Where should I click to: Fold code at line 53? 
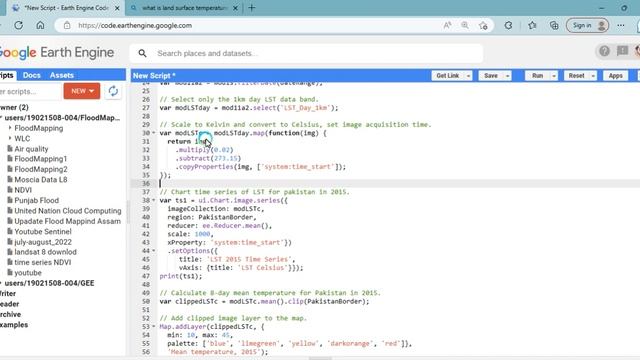[x=154, y=327]
